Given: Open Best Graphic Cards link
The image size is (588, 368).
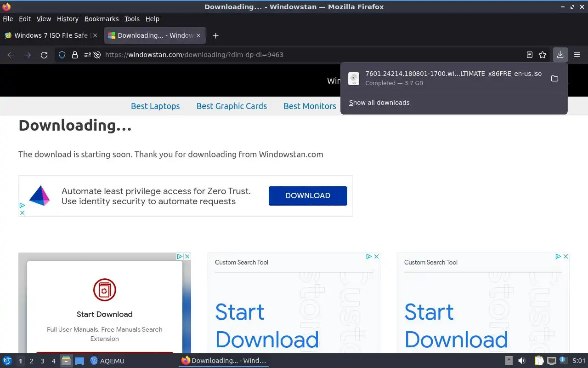Looking at the screenshot, I should point(232,106).
